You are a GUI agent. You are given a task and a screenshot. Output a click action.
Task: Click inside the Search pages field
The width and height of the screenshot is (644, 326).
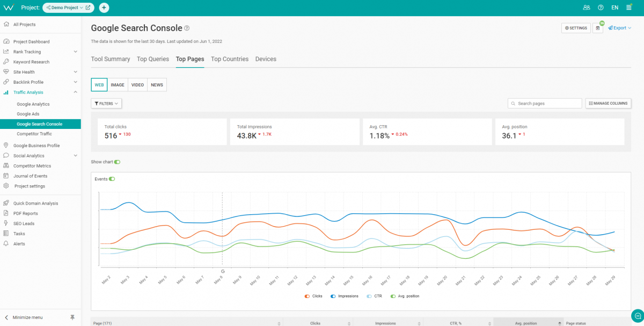click(x=544, y=103)
